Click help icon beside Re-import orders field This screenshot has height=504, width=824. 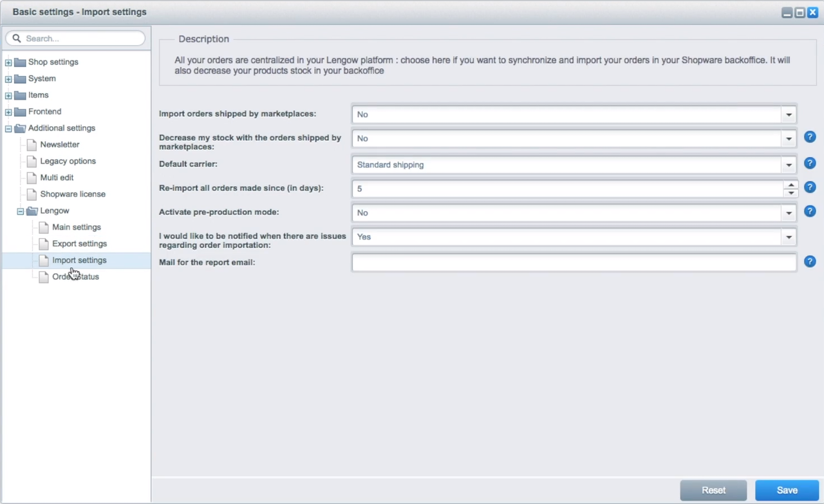810,187
